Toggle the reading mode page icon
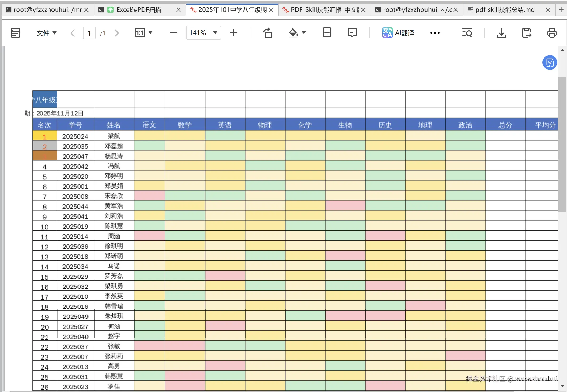Viewport: 567px width, 392px height. (x=327, y=33)
